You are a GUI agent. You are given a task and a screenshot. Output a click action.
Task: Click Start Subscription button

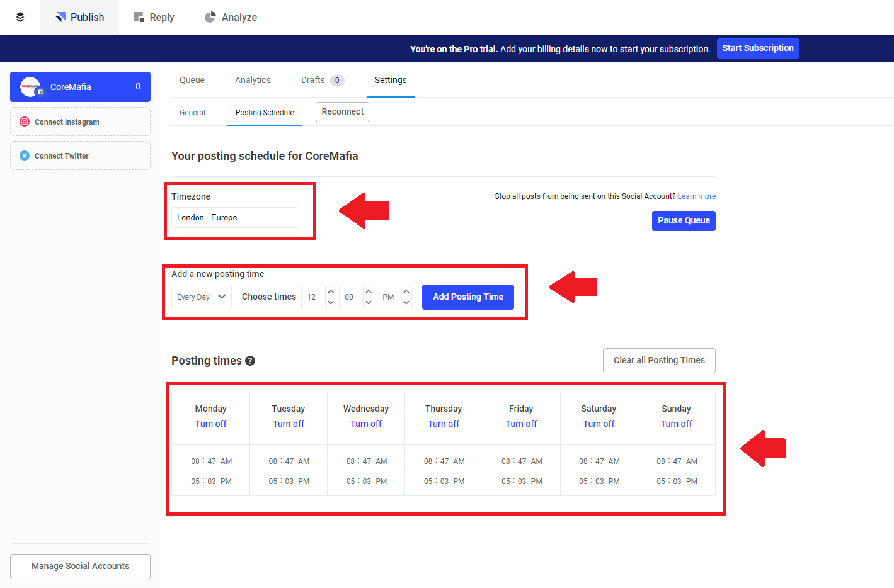758,48
